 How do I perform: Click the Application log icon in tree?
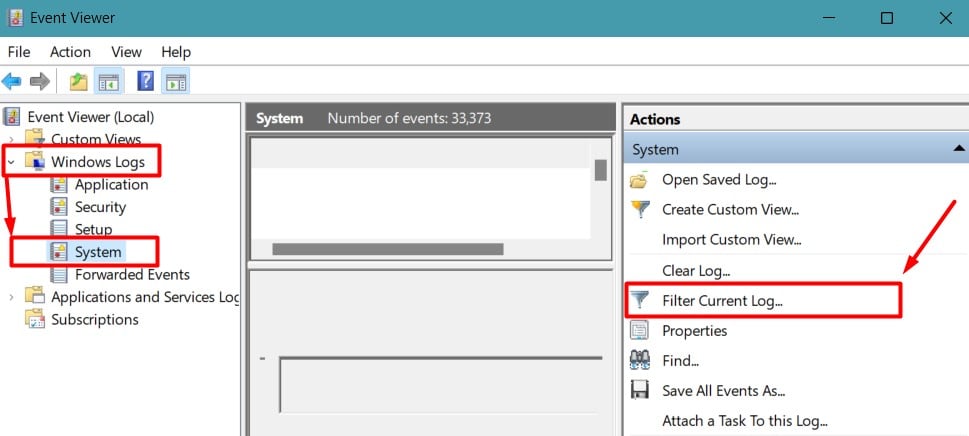59,185
